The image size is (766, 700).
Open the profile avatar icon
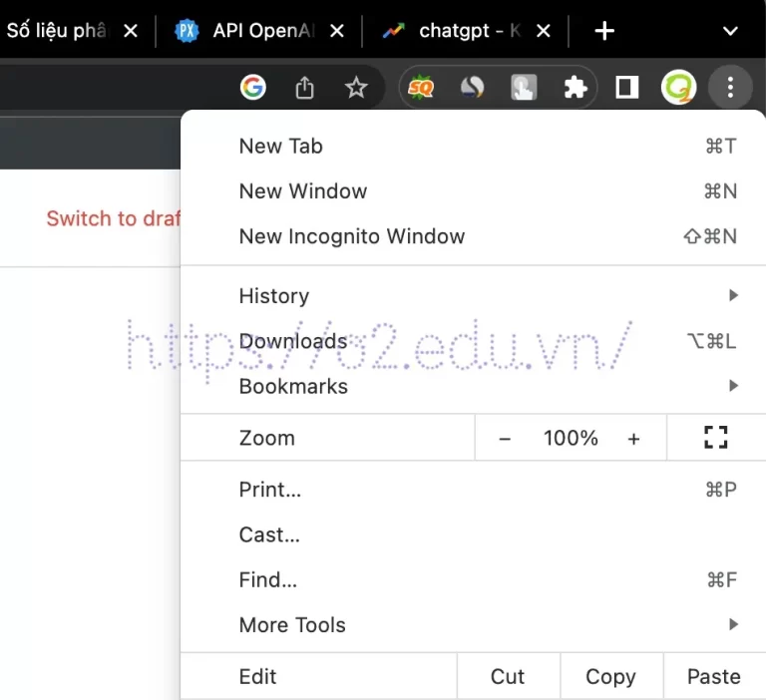(x=678, y=88)
